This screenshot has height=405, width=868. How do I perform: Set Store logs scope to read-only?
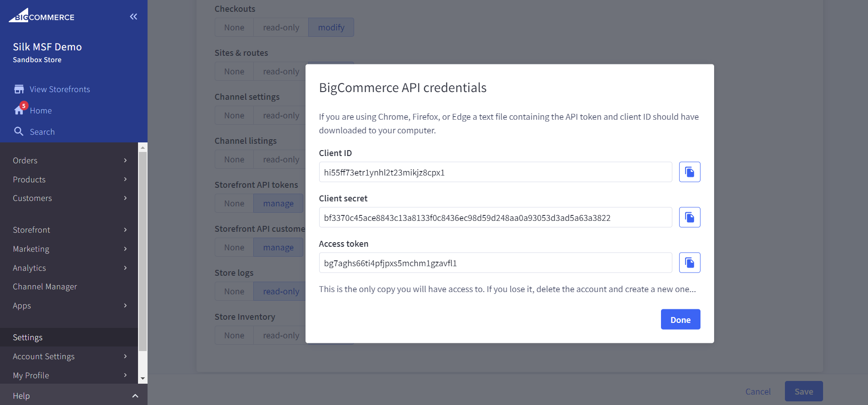(280, 291)
